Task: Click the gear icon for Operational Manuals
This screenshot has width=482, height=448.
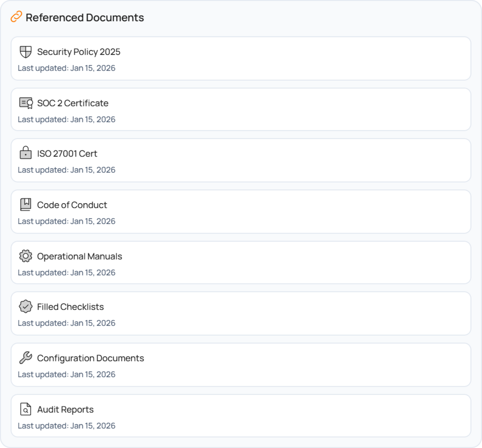Action: point(26,256)
